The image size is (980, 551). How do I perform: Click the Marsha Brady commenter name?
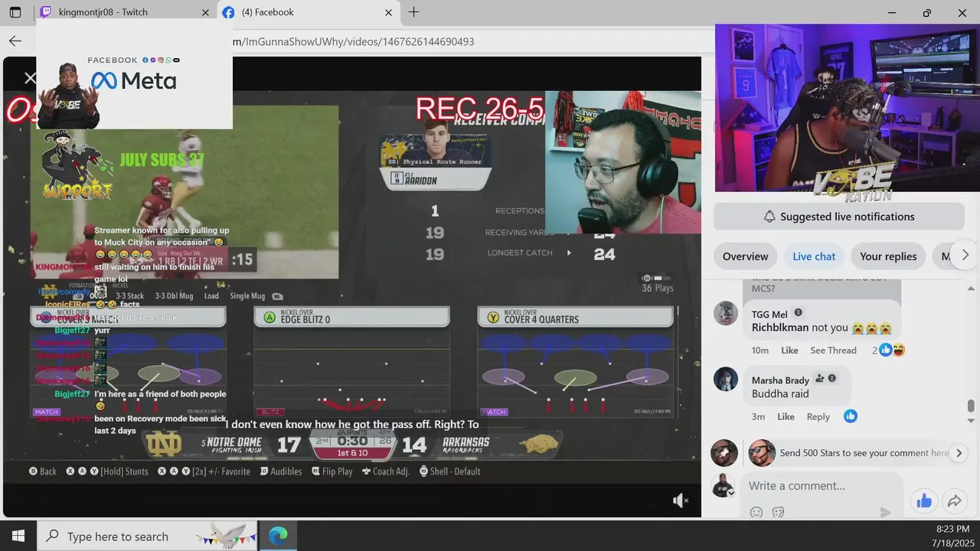pos(780,380)
